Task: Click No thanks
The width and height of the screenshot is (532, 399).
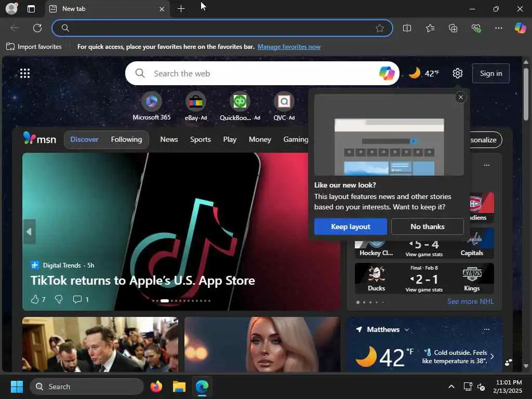Action: (x=427, y=227)
